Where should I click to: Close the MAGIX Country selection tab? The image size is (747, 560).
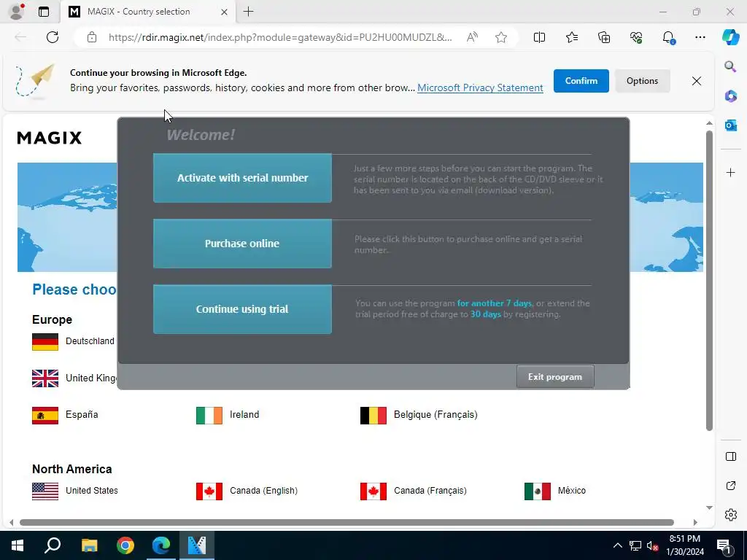224,12
